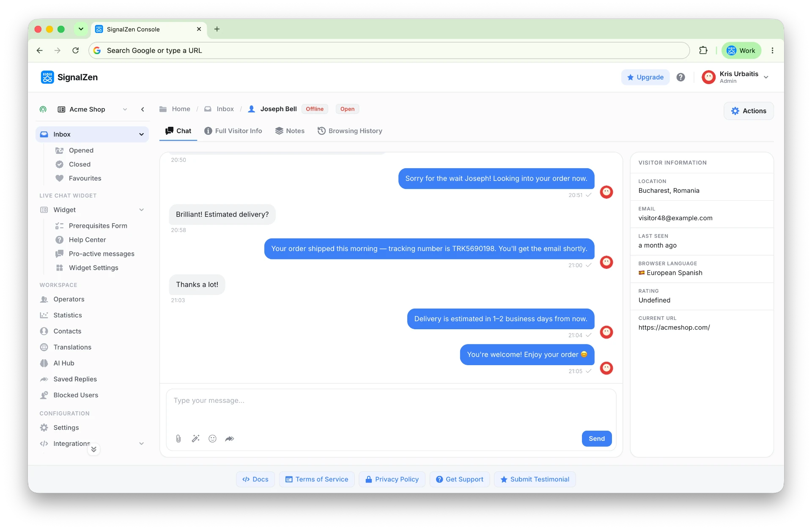812x530 pixels.
Task: Click visitor48@example.com email
Action: 675,218
